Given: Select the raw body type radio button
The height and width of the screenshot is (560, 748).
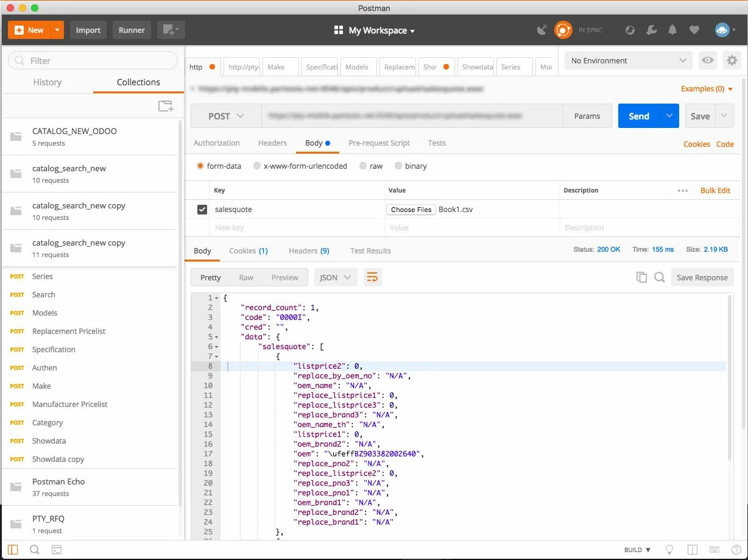Looking at the screenshot, I should 362,166.
